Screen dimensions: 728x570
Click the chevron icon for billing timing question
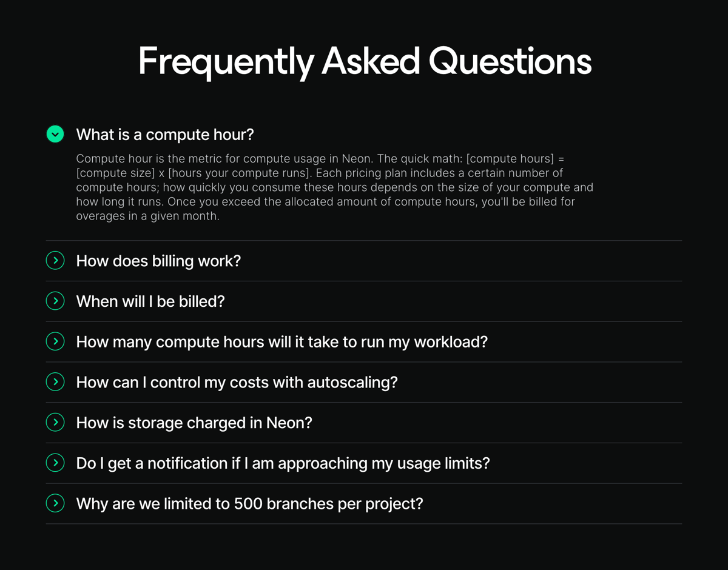(x=55, y=301)
